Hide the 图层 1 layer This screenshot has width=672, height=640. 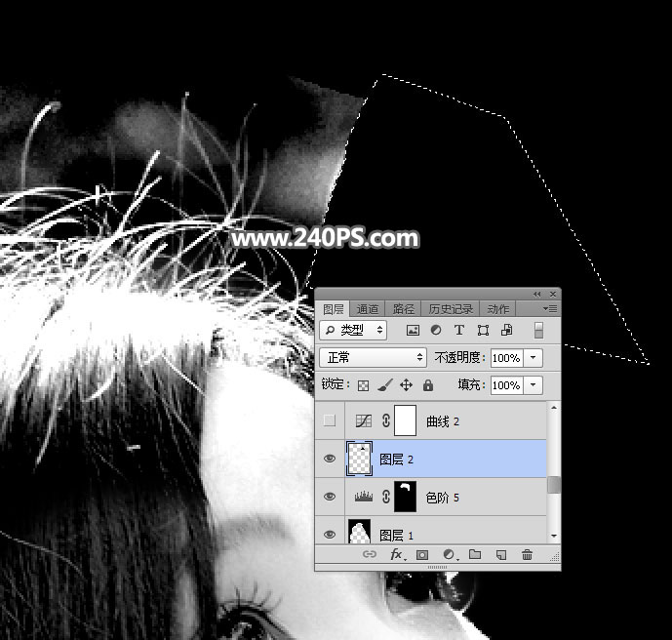tap(329, 534)
